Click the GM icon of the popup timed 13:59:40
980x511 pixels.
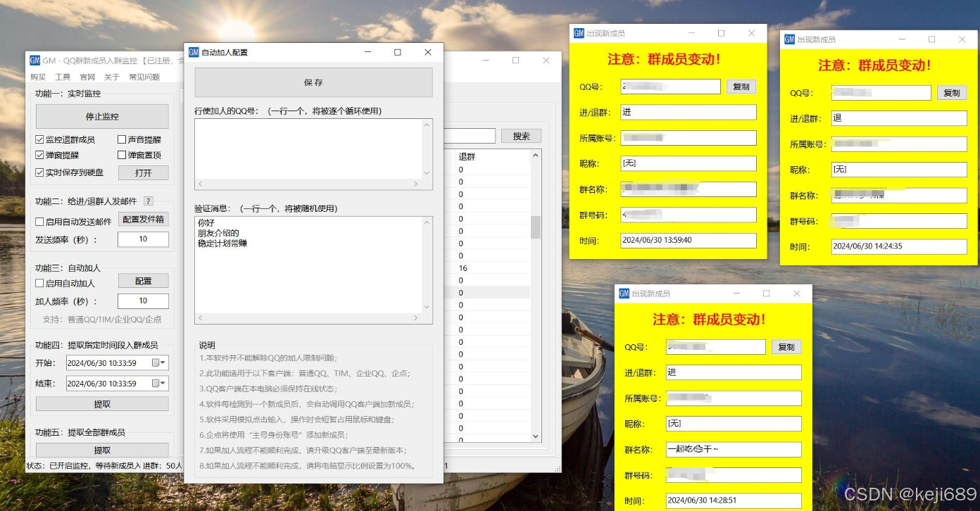(579, 33)
